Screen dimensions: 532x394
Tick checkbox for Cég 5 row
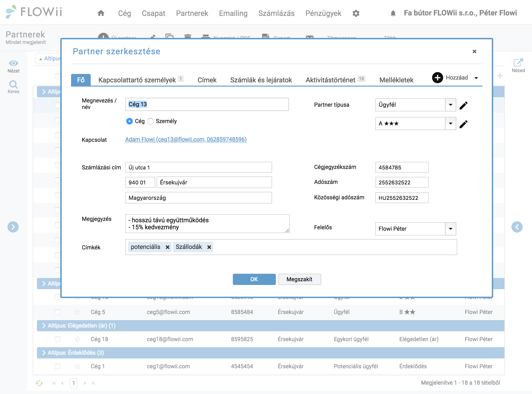(58, 312)
